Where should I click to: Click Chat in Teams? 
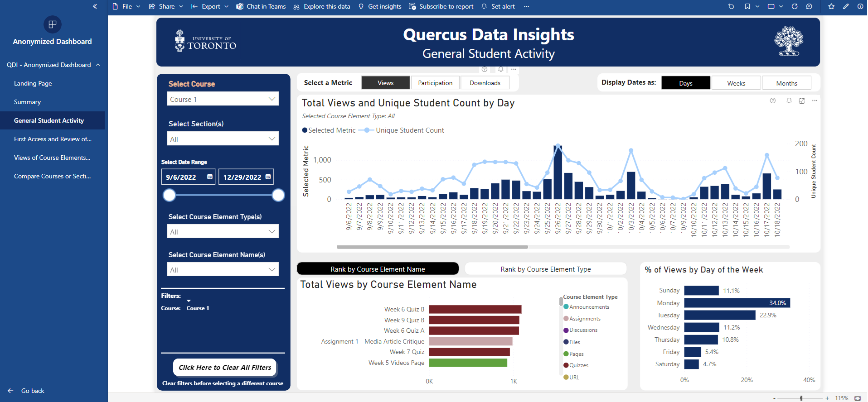tap(261, 6)
